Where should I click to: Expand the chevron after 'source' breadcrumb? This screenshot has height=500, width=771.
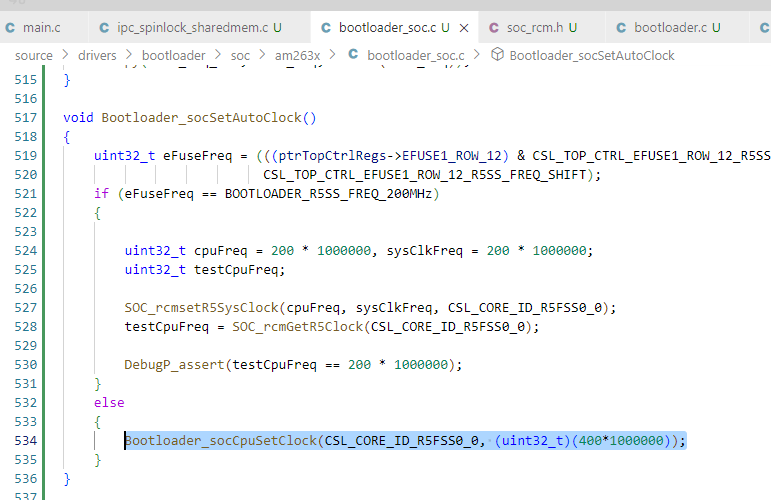[65, 55]
